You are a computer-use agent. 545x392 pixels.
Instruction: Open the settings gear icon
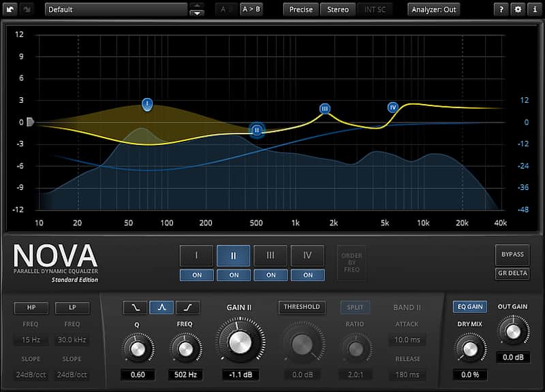point(518,10)
